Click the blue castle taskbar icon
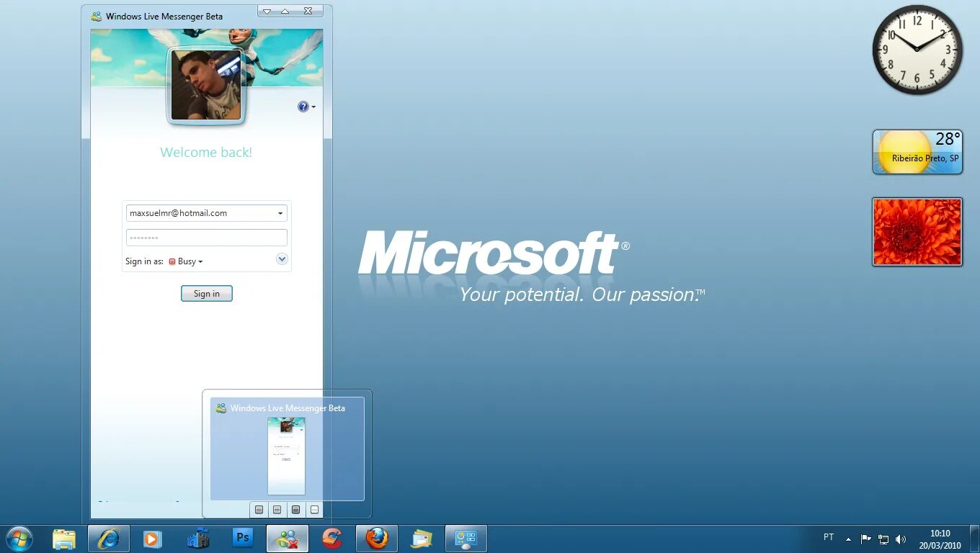980x553 pixels. pos(197,539)
